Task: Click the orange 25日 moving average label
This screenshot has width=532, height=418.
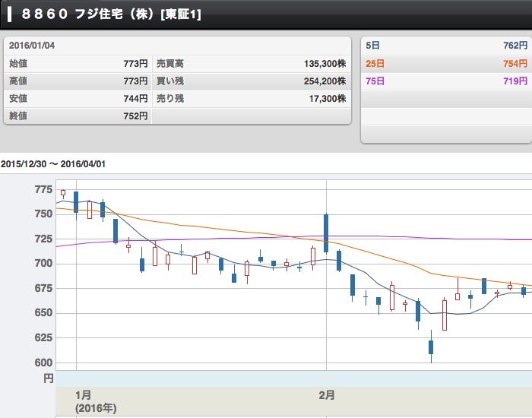Action: (x=375, y=63)
